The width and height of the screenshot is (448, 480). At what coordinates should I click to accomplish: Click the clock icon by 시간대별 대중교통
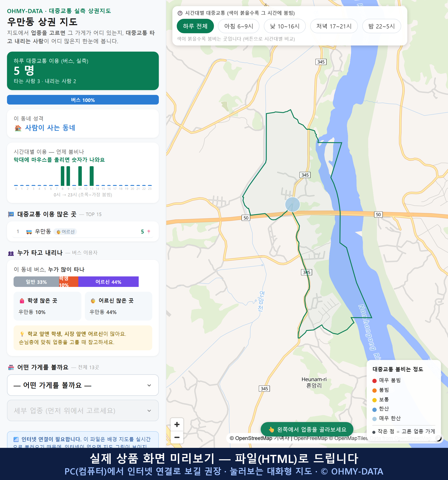coord(180,13)
